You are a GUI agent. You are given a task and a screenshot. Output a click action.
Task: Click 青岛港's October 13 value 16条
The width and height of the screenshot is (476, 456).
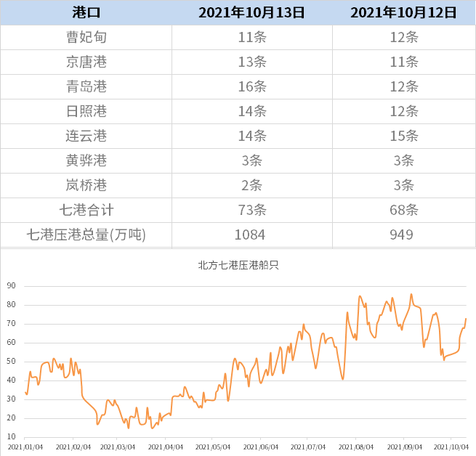click(x=252, y=86)
